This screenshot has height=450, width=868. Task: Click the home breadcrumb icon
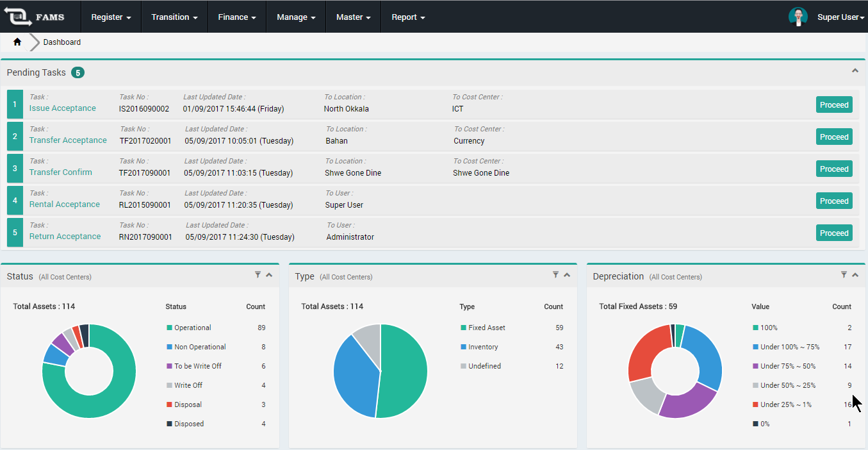(17, 41)
